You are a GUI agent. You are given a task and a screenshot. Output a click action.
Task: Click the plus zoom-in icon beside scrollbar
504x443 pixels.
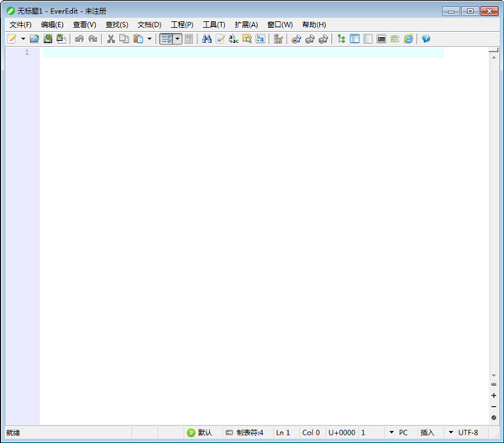pyautogui.click(x=494, y=395)
